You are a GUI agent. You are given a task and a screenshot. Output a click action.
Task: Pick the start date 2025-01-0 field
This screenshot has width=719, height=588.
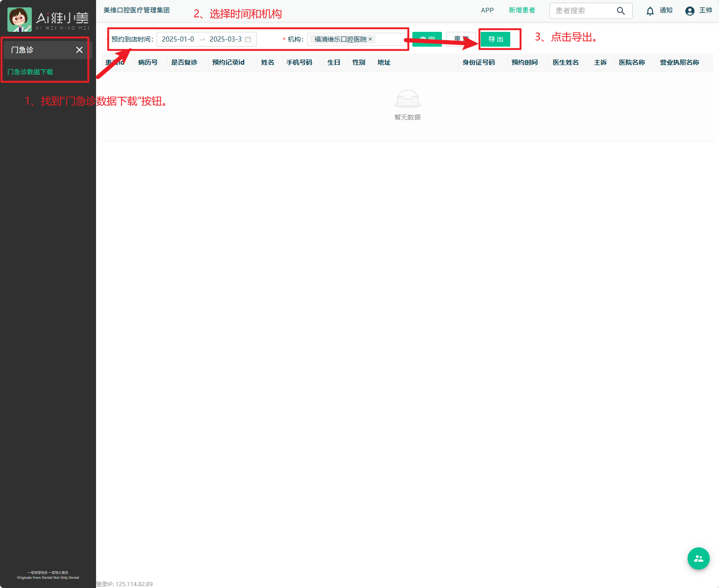coord(178,39)
